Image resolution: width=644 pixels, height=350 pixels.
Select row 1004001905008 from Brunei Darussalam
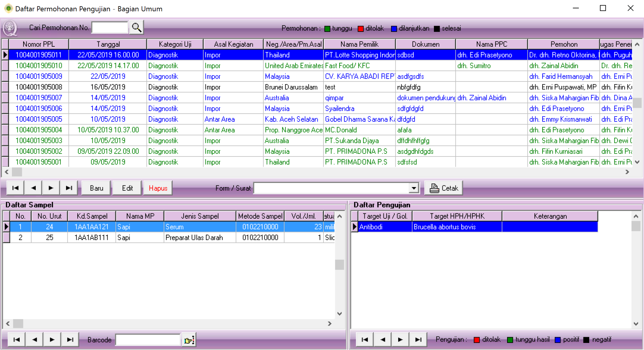[39, 87]
